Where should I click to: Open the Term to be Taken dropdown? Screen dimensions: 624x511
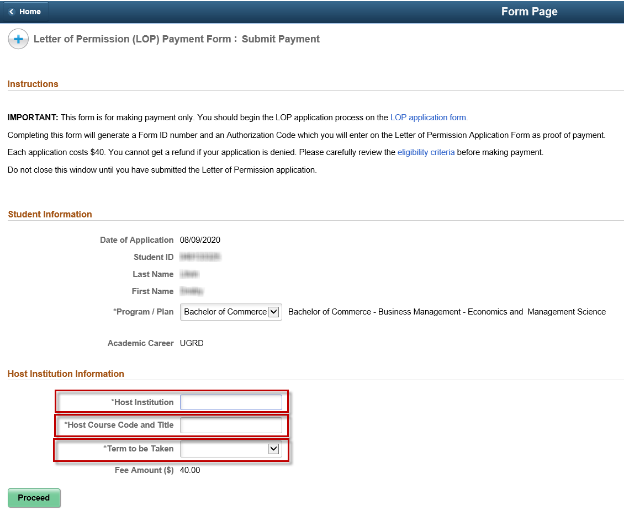(x=231, y=449)
